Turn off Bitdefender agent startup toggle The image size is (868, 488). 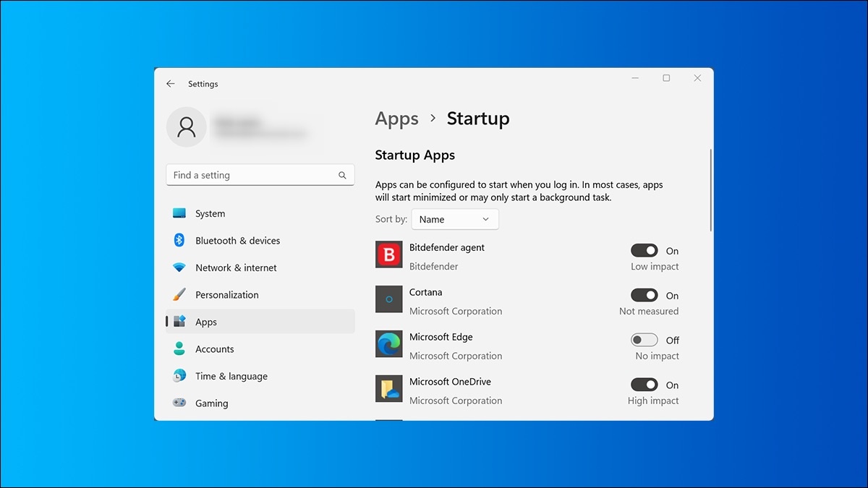[x=644, y=251]
